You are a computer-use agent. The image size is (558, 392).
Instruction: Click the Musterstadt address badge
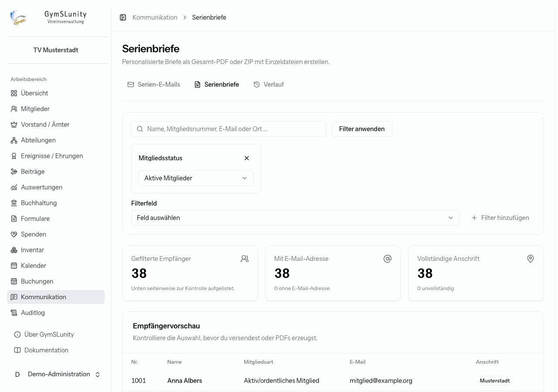[x=495, y=381]
